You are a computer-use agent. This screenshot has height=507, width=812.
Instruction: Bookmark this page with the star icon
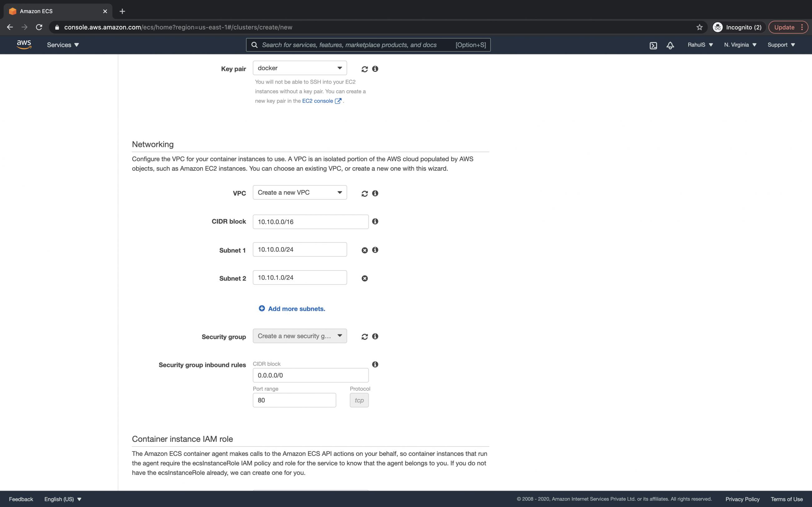(x=699, y=27)
